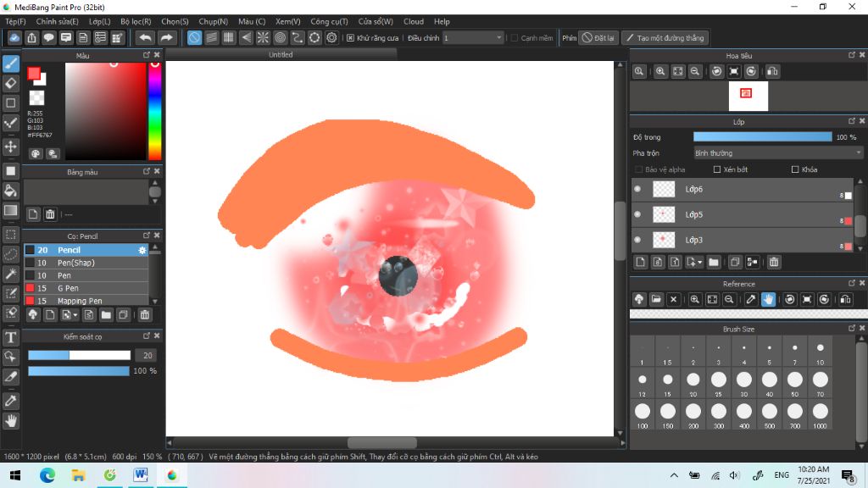Click the Phím button near the toolbar
868x488 pixels.
(x=569, y=37)
